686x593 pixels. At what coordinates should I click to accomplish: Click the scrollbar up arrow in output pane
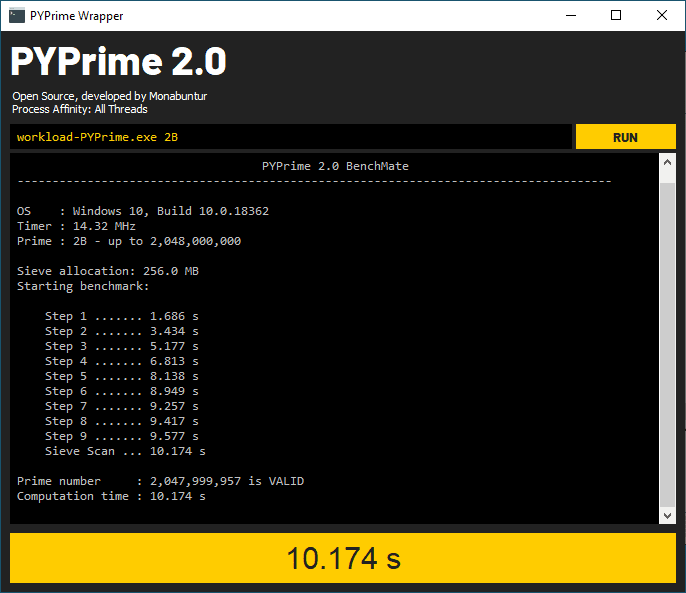(x=667, y=163)
